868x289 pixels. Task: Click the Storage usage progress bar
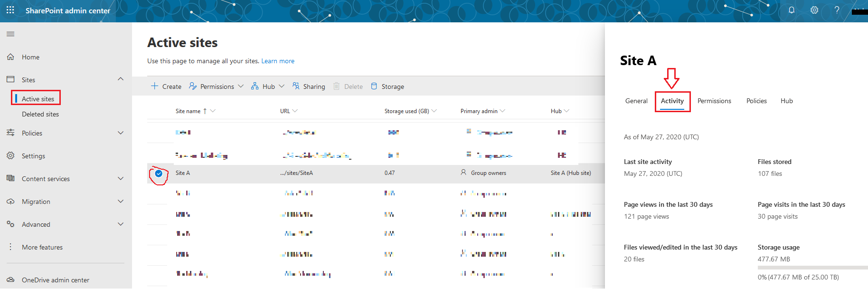(x=812, y=268)
